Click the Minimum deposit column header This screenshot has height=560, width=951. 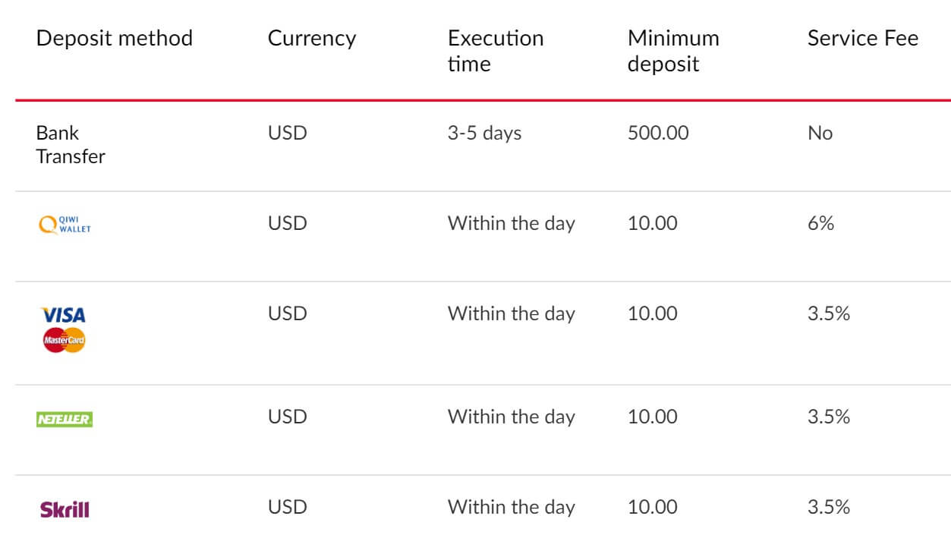click(x=673, y=51)
